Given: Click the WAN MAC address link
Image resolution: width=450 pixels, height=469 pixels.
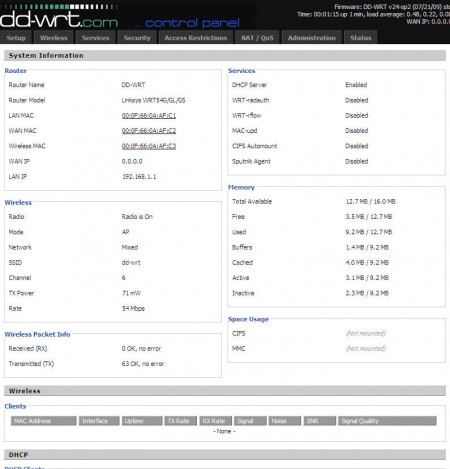Looking at the screenshot, I should pos(149,131).
